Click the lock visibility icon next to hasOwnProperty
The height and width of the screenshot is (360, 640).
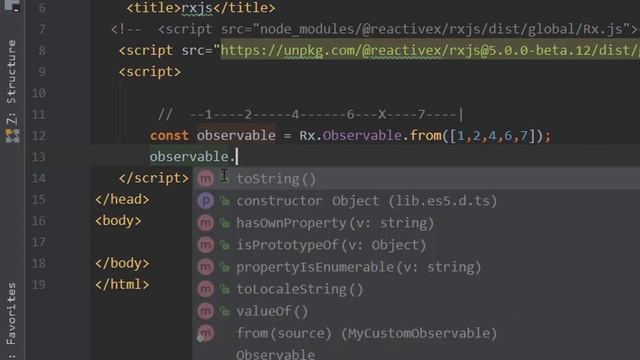[x=224, y=222]
